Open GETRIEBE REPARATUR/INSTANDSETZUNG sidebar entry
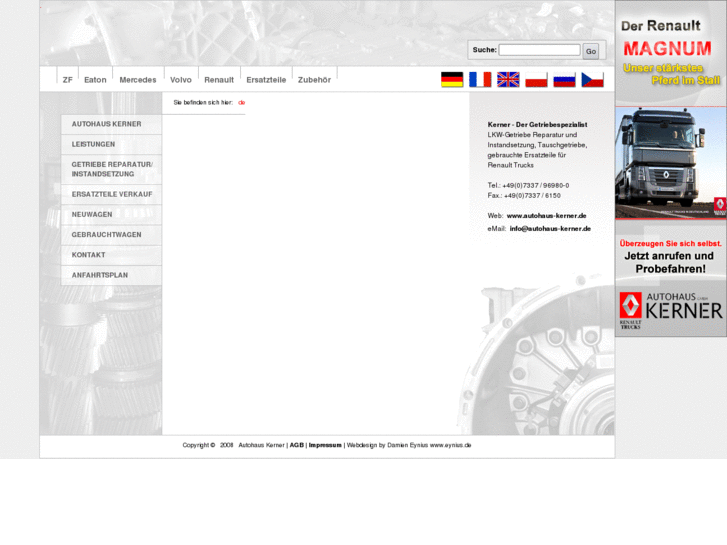 111,169
